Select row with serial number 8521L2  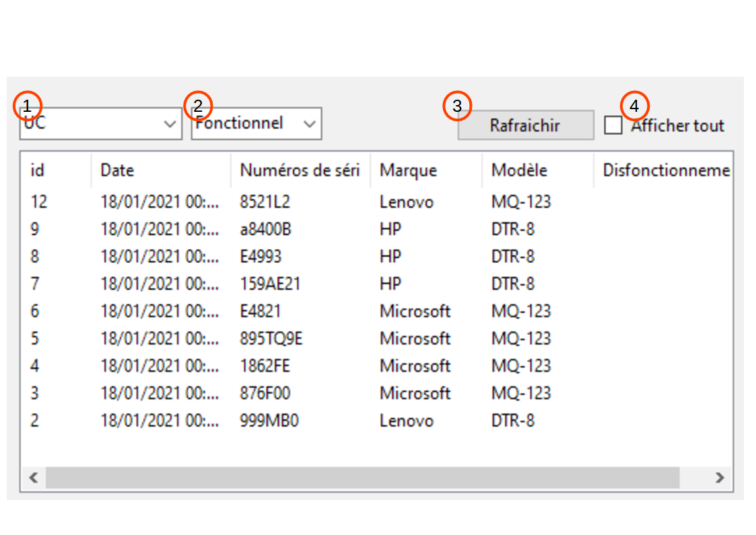pyautogui.click(x=265, y=201)
